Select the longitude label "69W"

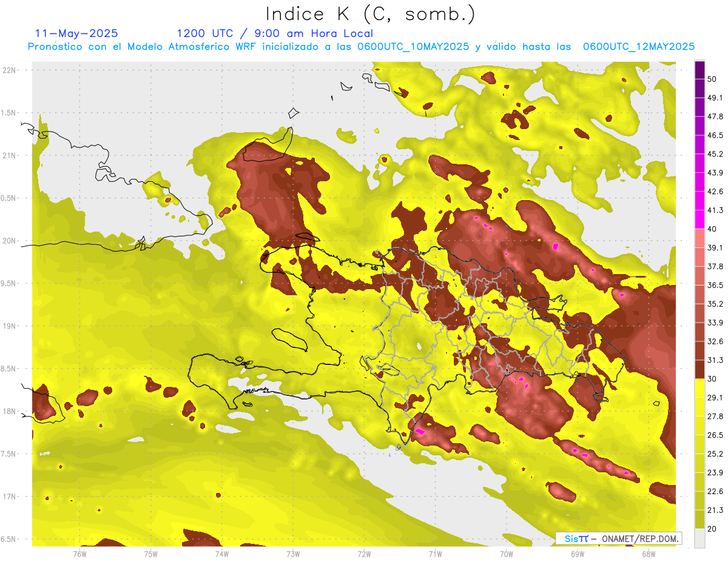tap(578, 554)
